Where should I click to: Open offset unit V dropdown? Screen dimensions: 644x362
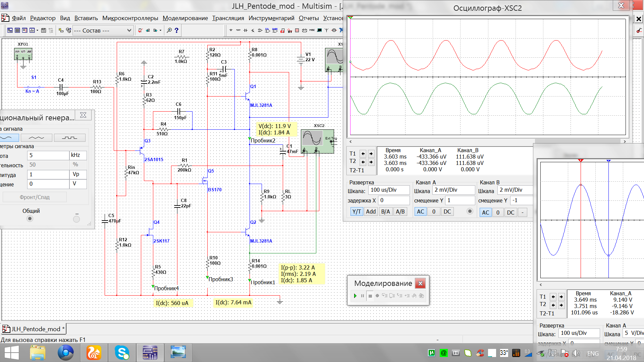point(78,184)
